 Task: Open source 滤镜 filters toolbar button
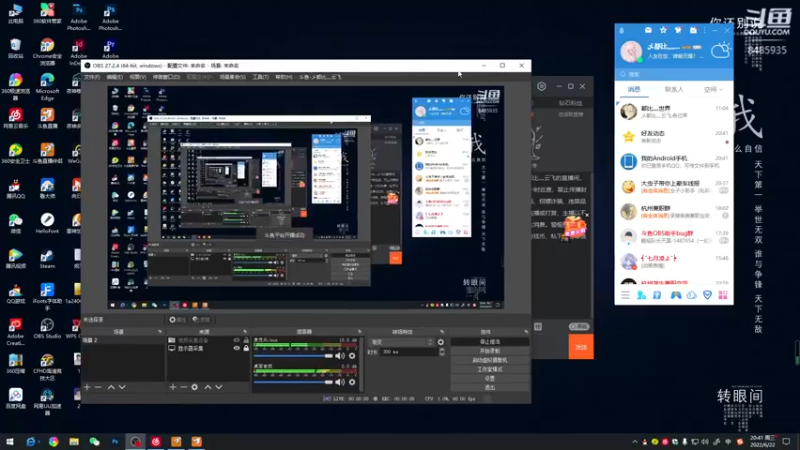tap(202, 320)
